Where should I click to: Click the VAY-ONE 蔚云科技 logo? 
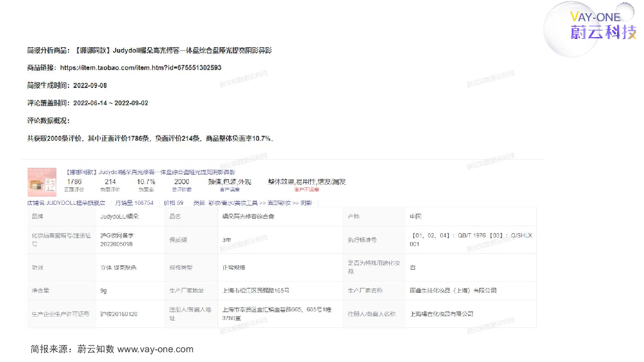pyautogui.click(x=591, y=29)
